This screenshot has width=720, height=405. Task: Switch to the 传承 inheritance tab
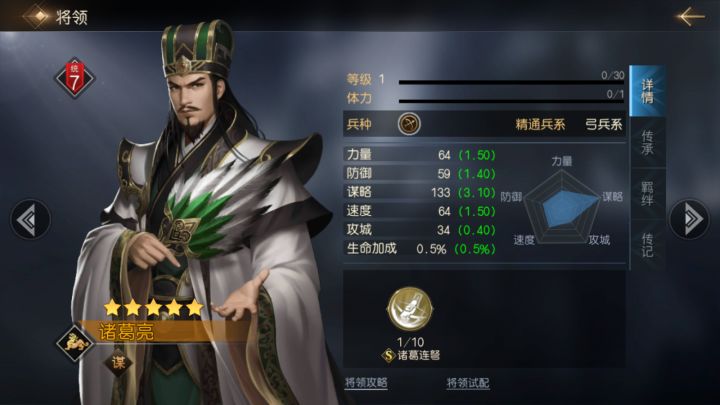click(647, 142)
